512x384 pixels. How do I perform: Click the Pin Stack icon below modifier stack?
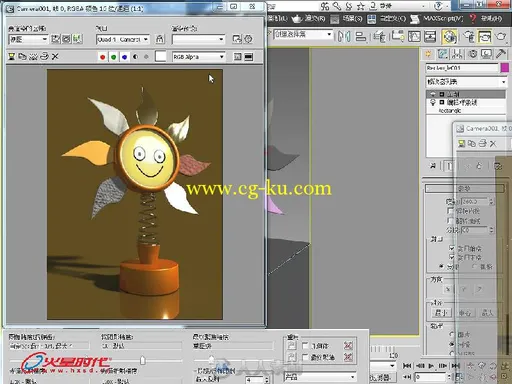click(433, 166)
